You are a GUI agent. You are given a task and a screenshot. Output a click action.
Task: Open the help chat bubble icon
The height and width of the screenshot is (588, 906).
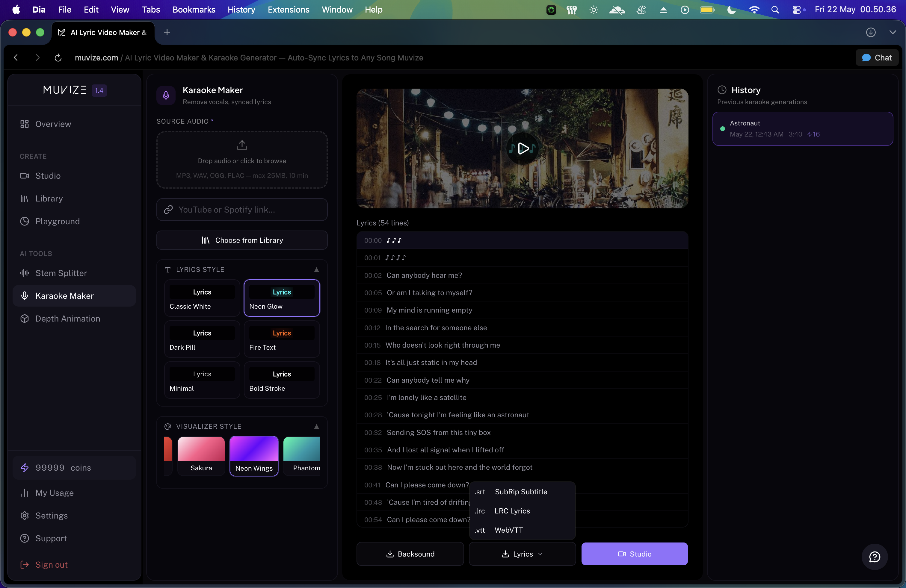pos(875,557)
